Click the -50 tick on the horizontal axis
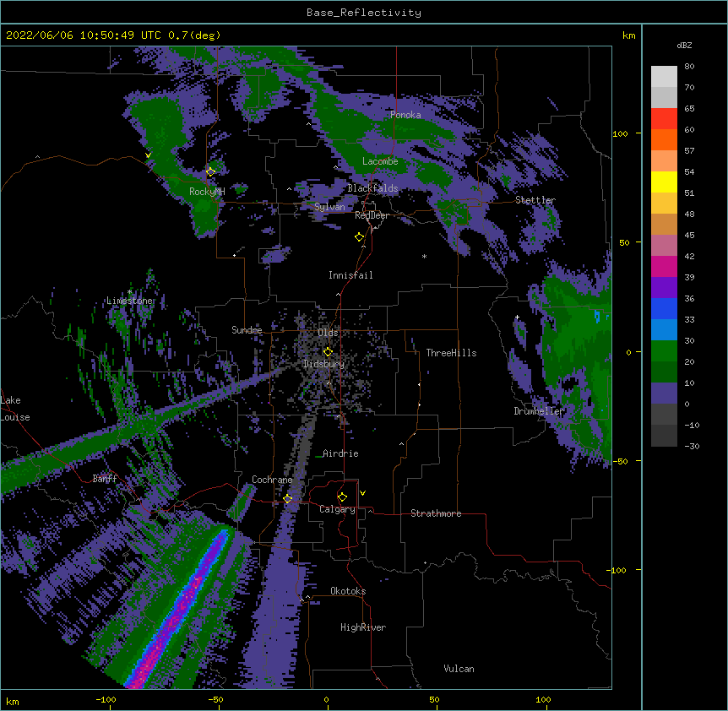Screen dimensions: 728x711 coord(215,699)
